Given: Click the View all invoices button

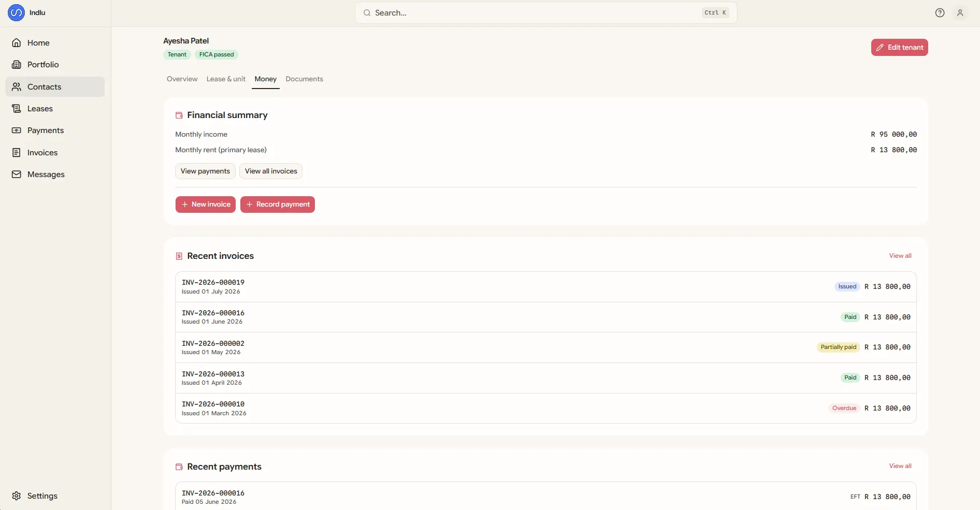Looking at the screenshot, I should 271,171.
